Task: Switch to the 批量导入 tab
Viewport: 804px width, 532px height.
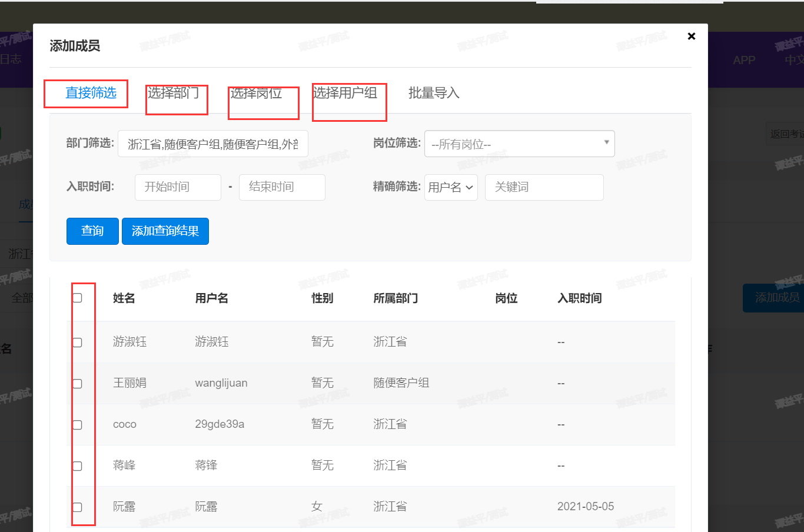Action: click(434, 93)
